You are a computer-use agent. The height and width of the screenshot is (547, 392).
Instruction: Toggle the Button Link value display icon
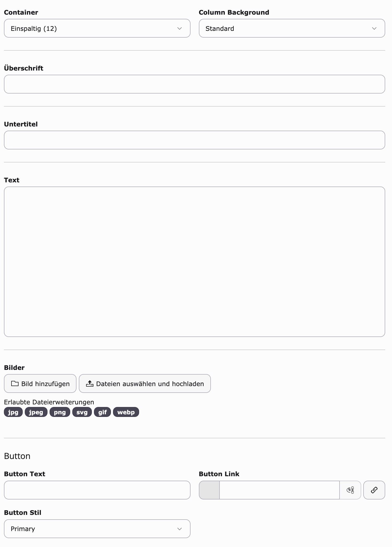(350, 490)
